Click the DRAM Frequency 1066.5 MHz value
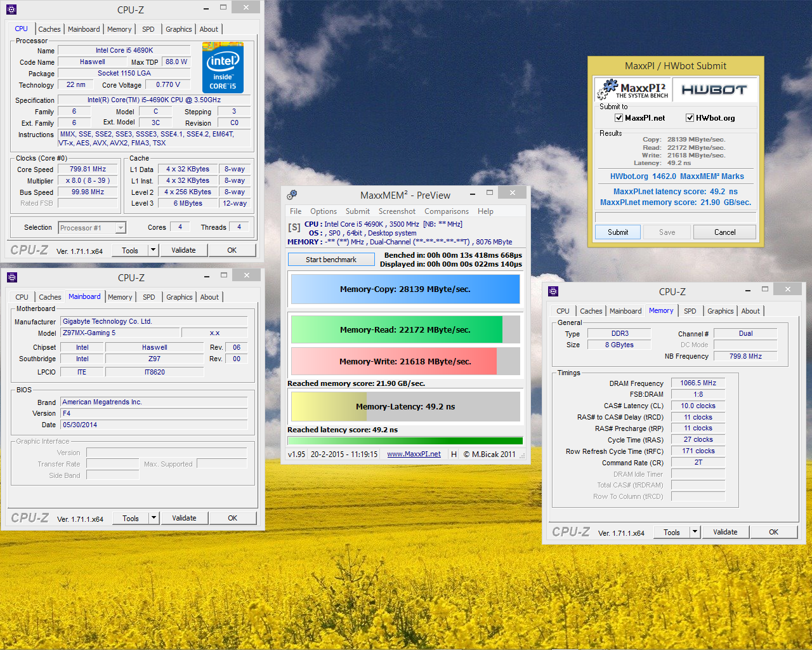This screenshot has height=650, width=812. [x=698, y=383]
